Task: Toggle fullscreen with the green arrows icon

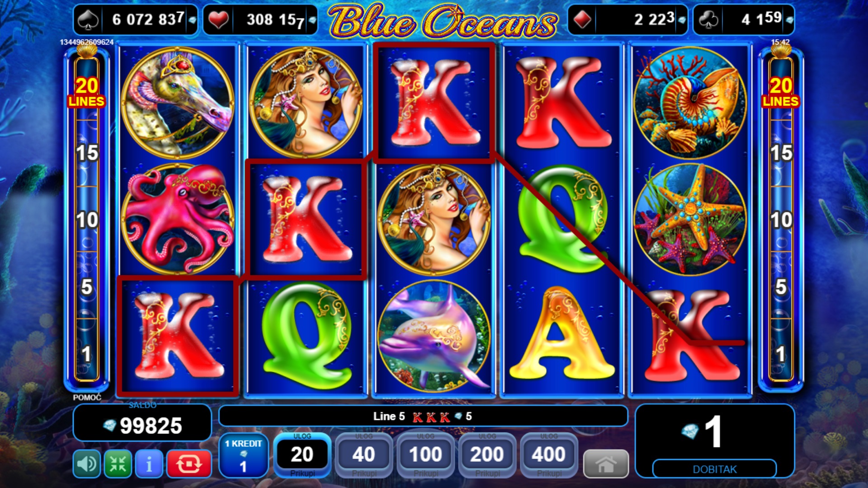Action: [x=118, y=464]
